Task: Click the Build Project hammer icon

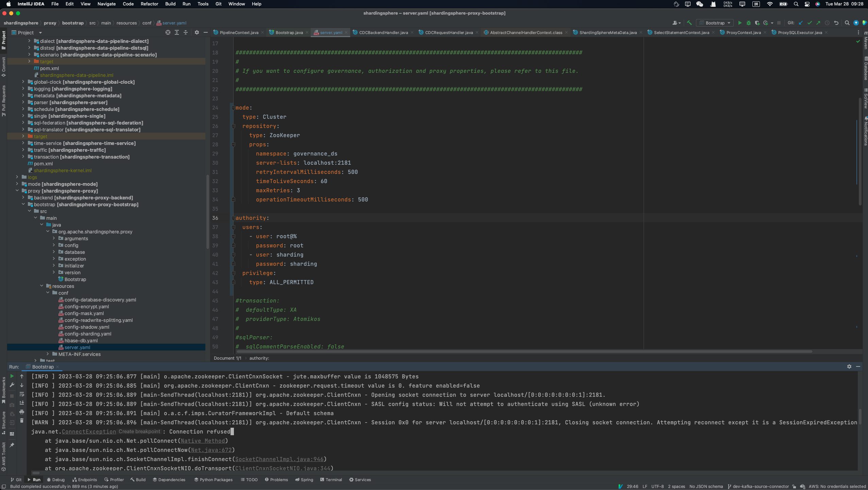Action: pyautogui.click(x=689, y=23)
